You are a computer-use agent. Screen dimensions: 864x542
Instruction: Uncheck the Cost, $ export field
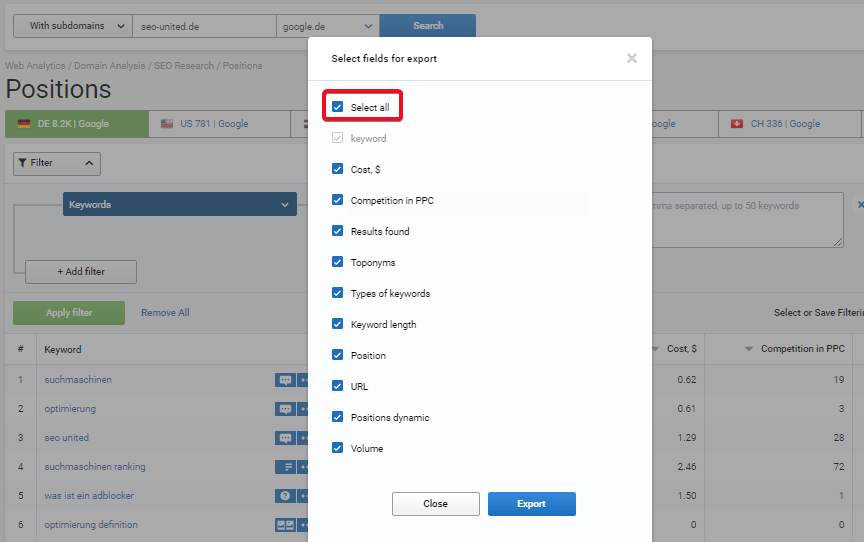337,169
